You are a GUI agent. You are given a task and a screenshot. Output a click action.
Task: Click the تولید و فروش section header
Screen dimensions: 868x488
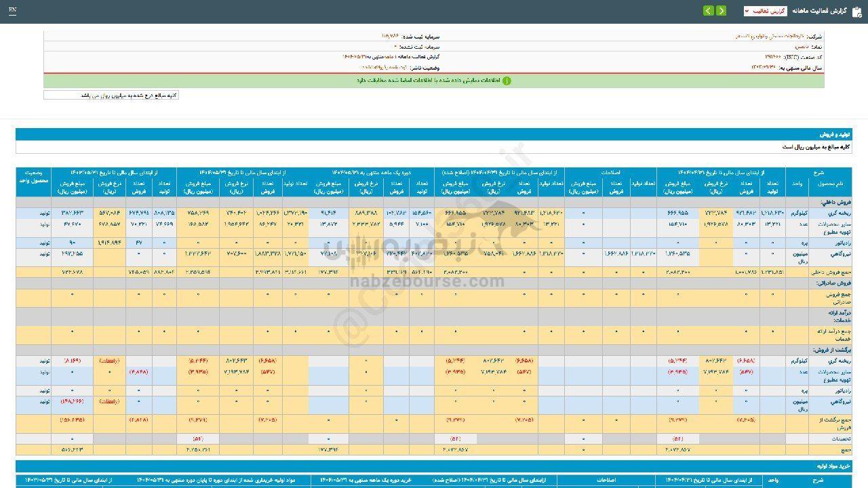[x=835, y=135]
